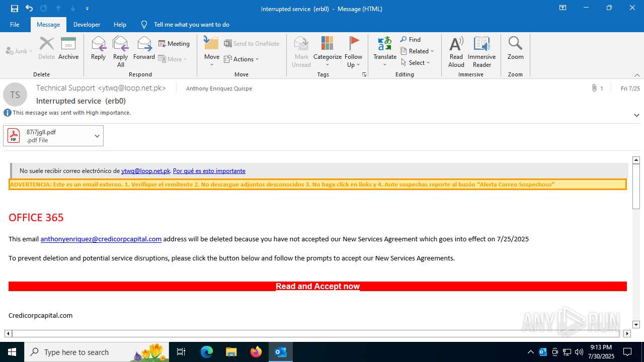The image size is (644, 362).
Task: Click the recipient Anthony Enriquez Quispe
Action: pos(219,88)
